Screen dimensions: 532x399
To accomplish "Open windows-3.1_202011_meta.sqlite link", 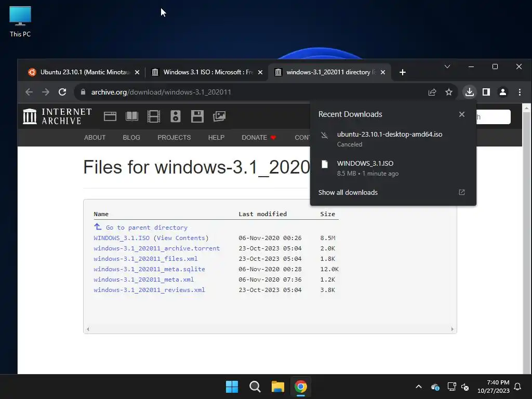I will point(149,269).
